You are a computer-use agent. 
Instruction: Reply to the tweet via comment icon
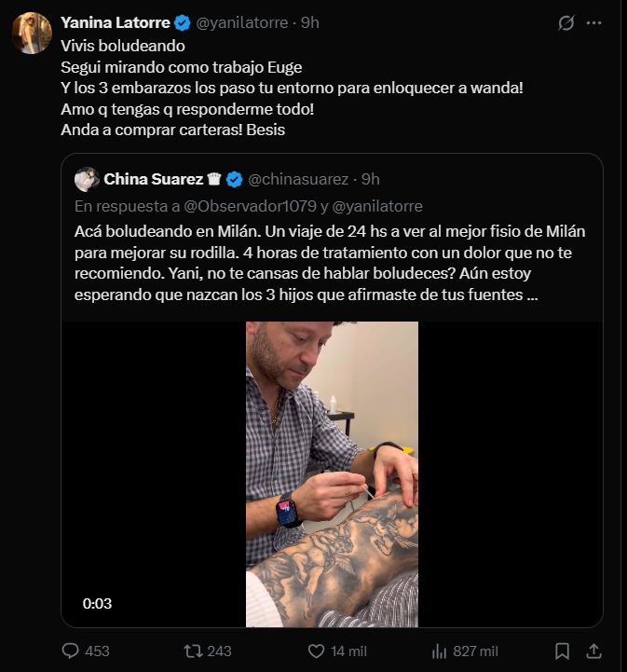[x=72, y=651]
